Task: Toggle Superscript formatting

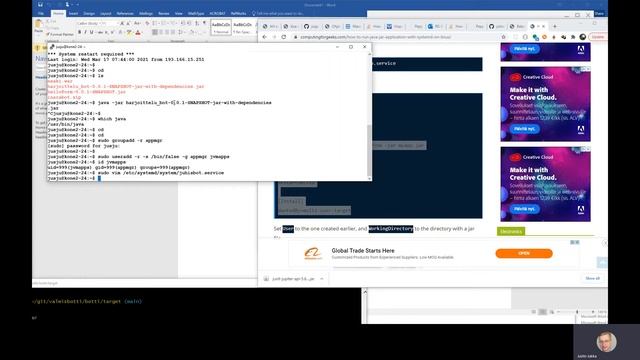Action: click(x=112, y=32)
